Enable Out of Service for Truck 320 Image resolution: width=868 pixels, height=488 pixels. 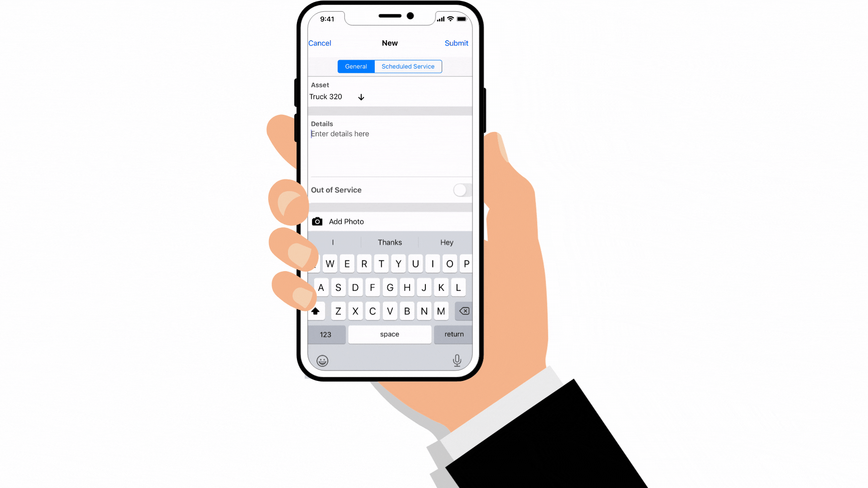coord(460,189)
